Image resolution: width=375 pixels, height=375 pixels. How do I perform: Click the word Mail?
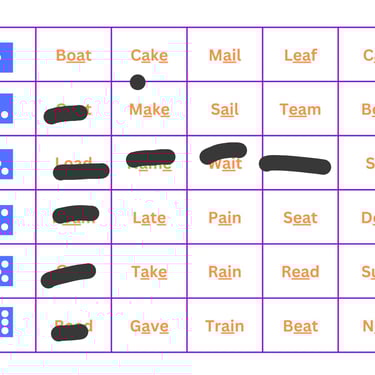(x=225, y=55)
